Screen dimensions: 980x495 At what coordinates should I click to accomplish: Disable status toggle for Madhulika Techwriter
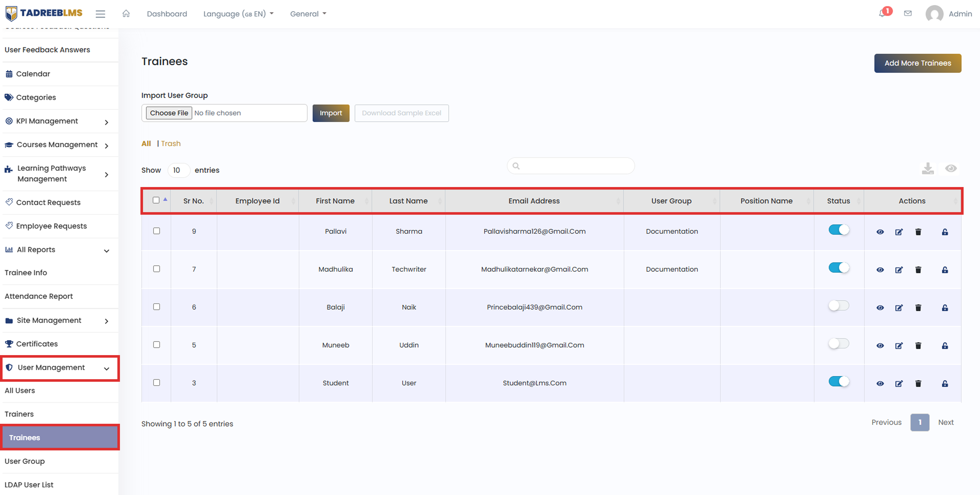839,267
